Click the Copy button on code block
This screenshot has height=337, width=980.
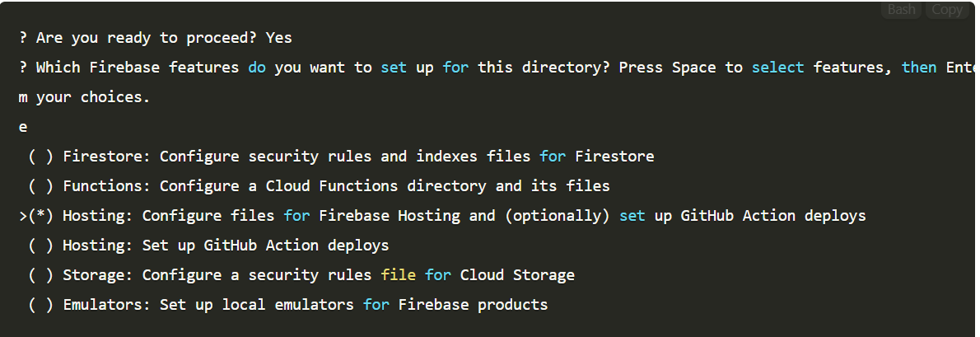point(946,10)
